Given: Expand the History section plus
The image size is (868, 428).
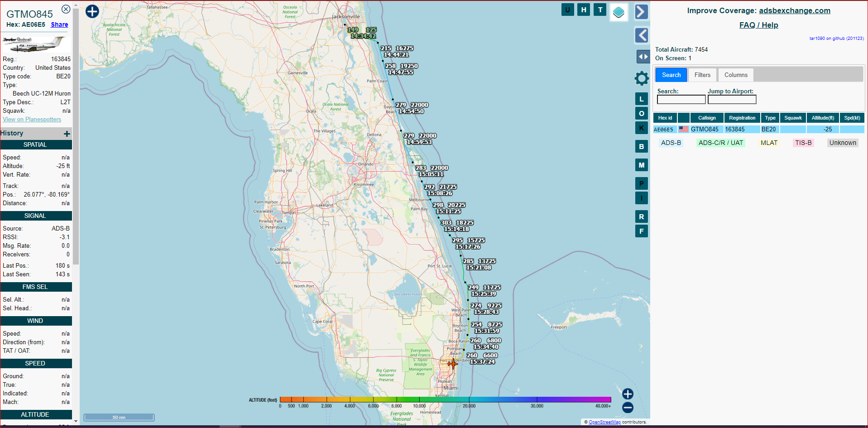Looking at the screenshot, I should [x=67, y=134].
